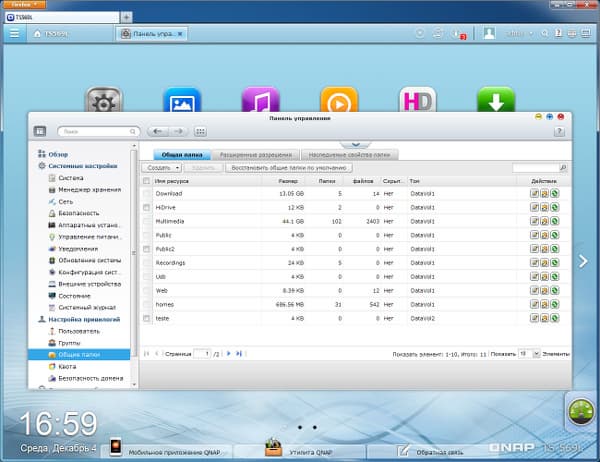This screenshot has width=600, height=462.
Task: Tick the checkbox for teste folder
Action: 147,318
